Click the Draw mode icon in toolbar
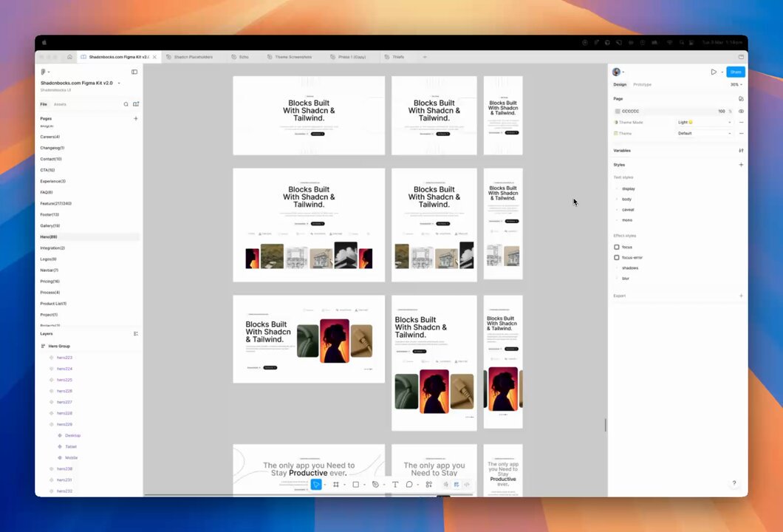This screenshot has height=532, width=783. pyautogui.click(x=446, y=485)
